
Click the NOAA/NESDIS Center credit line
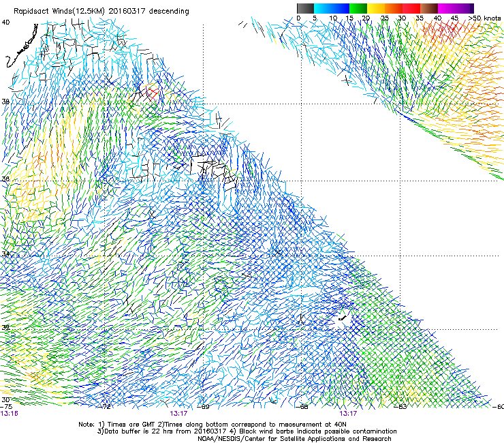[x=294, y=439]
